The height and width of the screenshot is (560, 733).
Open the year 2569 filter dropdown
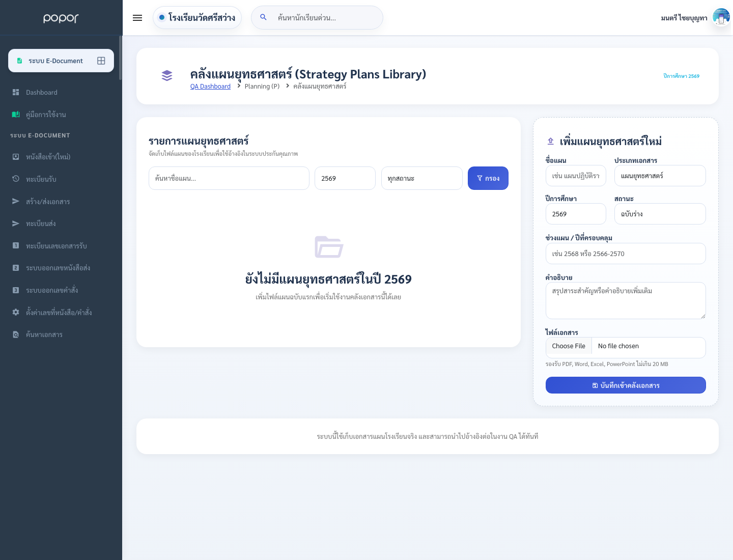point(345,178)
